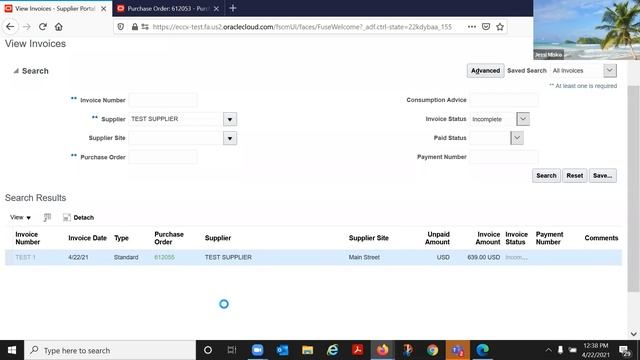The height and width of the screenshot is (360, 640).
Task: Open the Paid Status dropdown
Action: 517,138
